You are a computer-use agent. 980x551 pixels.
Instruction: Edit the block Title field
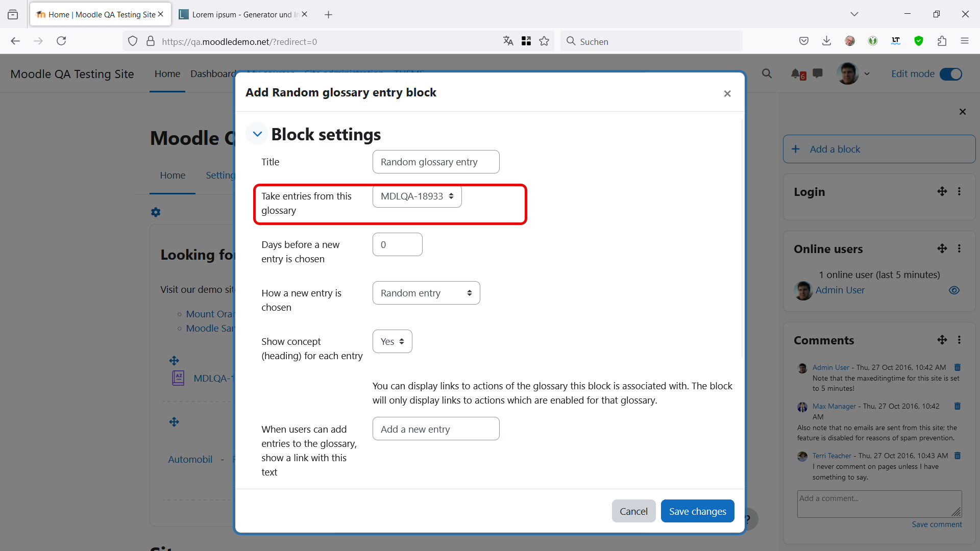436,162
